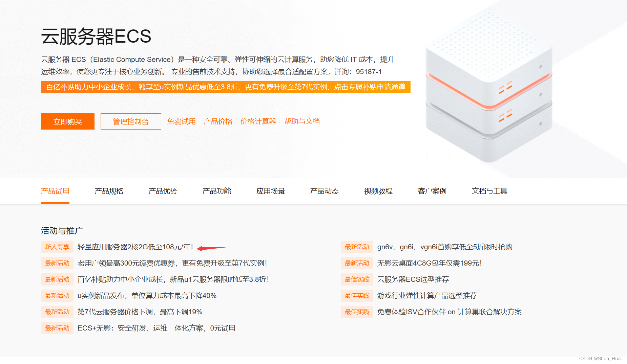Switch to the 产品功能 tab

point(217,191)
